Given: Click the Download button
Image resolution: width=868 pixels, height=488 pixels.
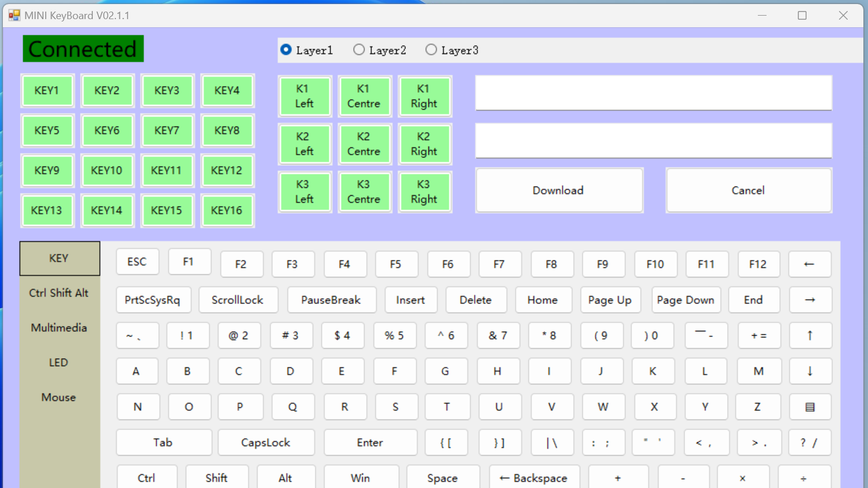Looking at the screenshot, I should pyautogui.click(x=558, y=190).
